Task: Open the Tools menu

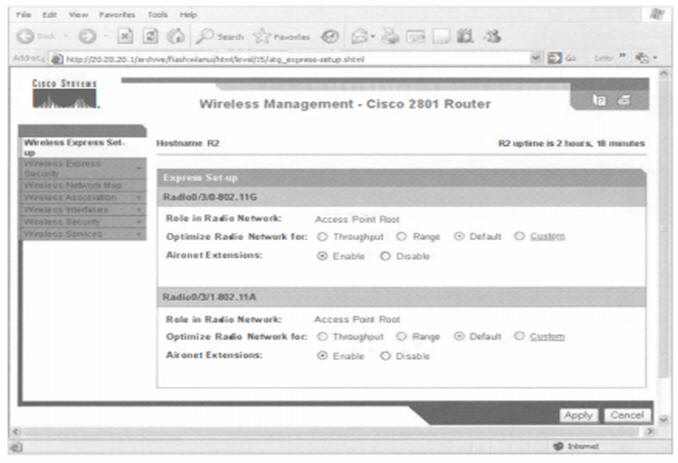Action: tap(157, 15)
